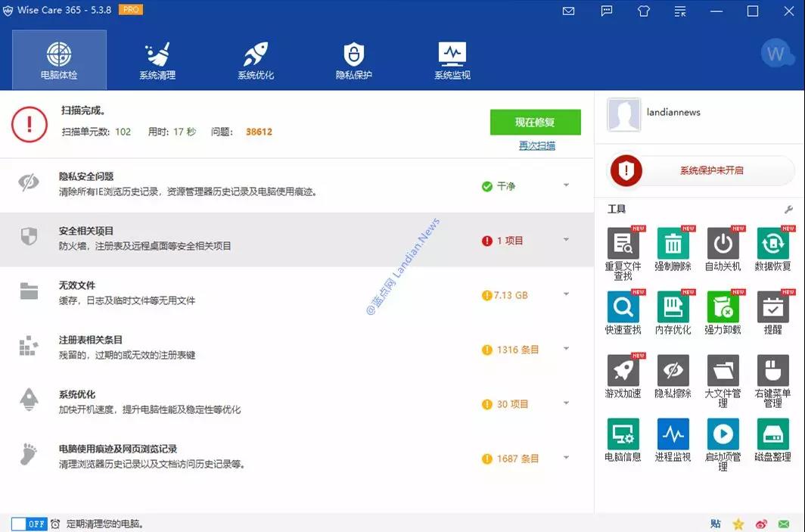Screen dimensions: 805x532
Task: Open the 内存优化 memory optimizer tool
Action: 673,307
